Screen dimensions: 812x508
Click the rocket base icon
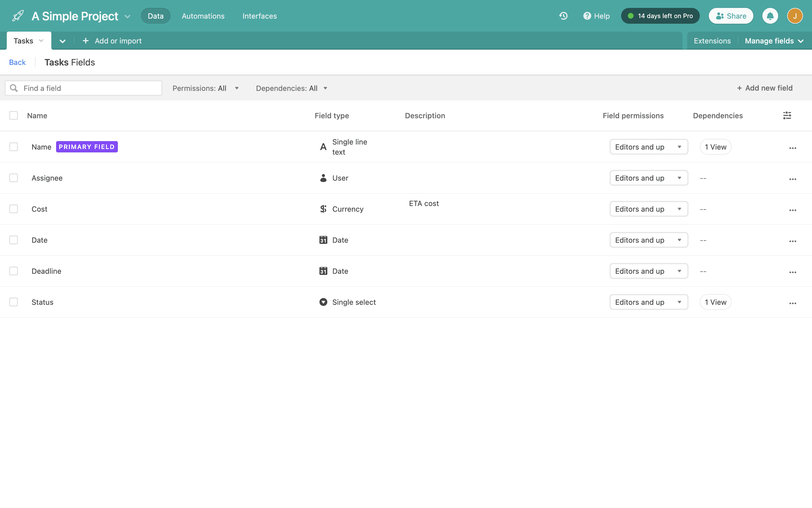pos(18,16)
